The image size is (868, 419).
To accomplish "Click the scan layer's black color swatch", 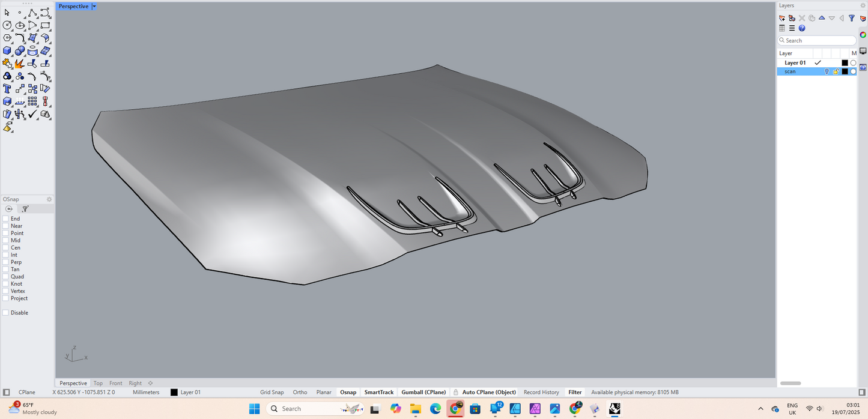I will (x=845, y=71).
